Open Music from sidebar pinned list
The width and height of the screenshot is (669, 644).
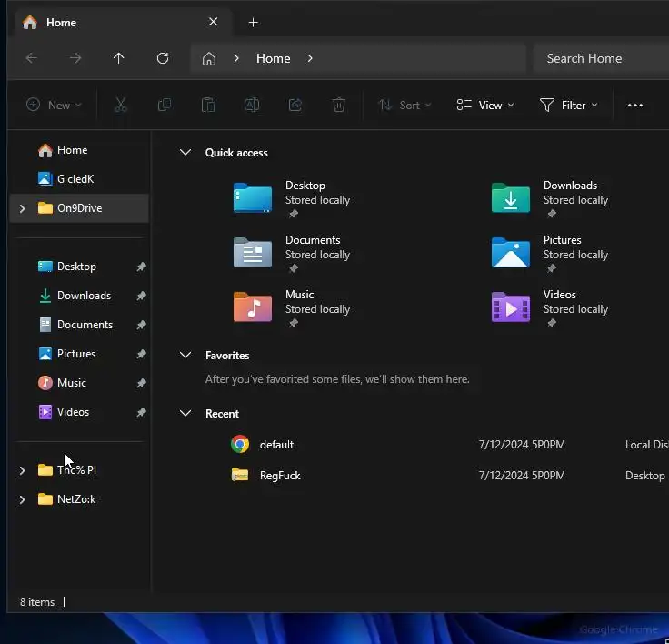72,383
